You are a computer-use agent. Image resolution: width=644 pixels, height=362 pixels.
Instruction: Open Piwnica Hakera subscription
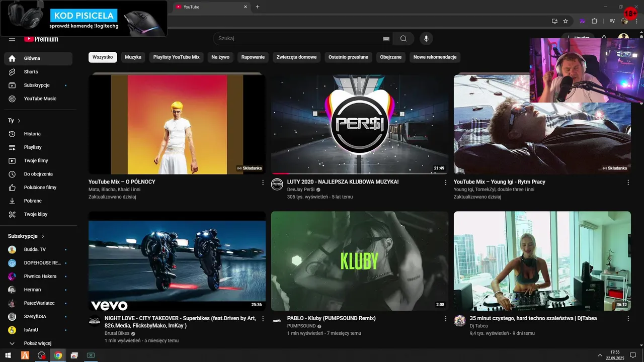click(x=38, y=277)
